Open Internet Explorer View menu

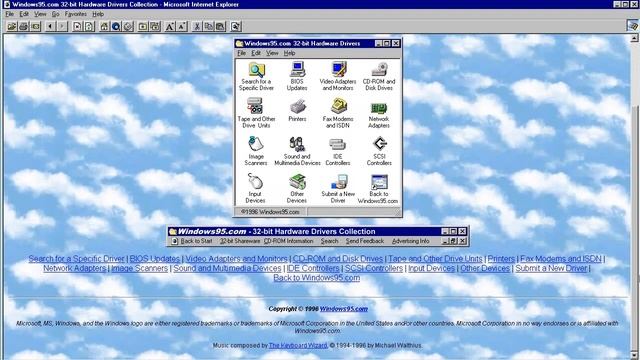pyautogui.click(x=40, y=14)
